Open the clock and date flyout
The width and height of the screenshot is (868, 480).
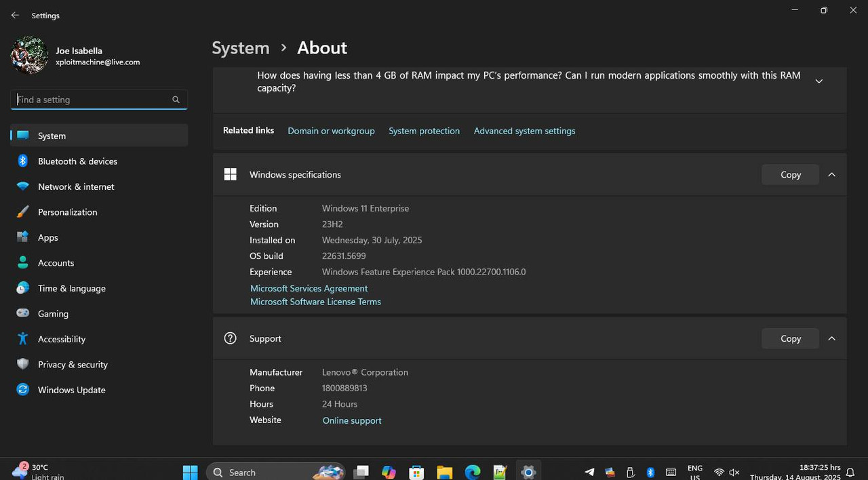794,472
